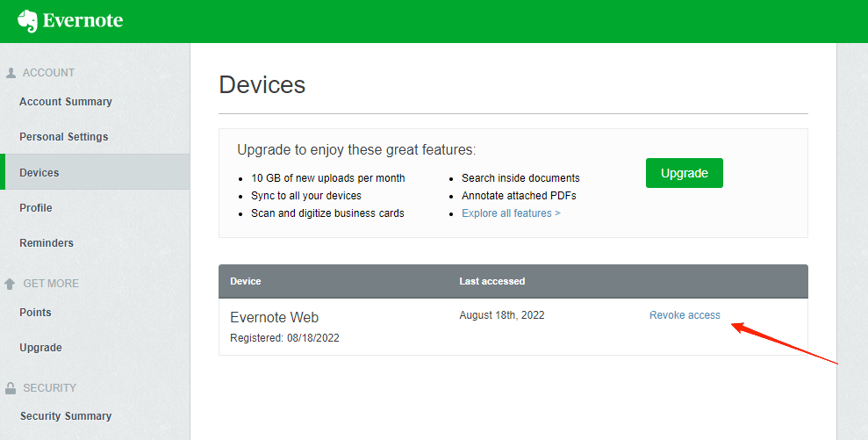
Task: Click 'Scan and digitize business cards' text
Action: click(327, 213)
